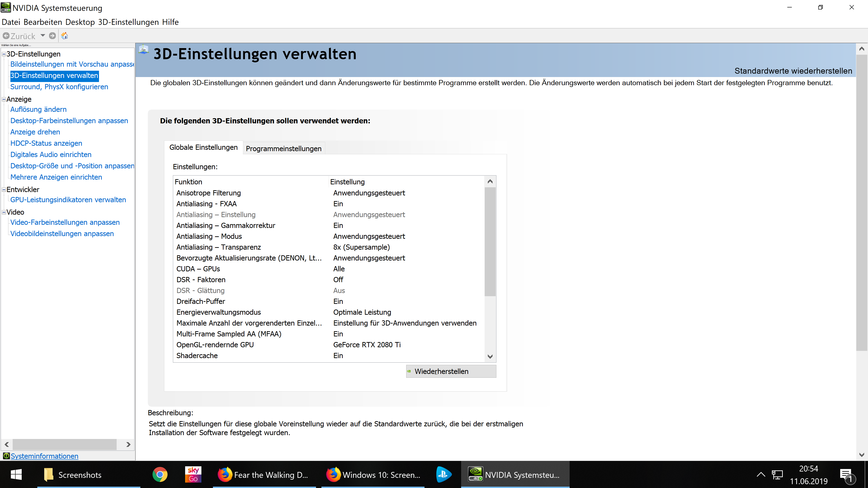Click the Zurück back arrow icon
This screenshot has height=488, width=868.
[x=6, y=36]
